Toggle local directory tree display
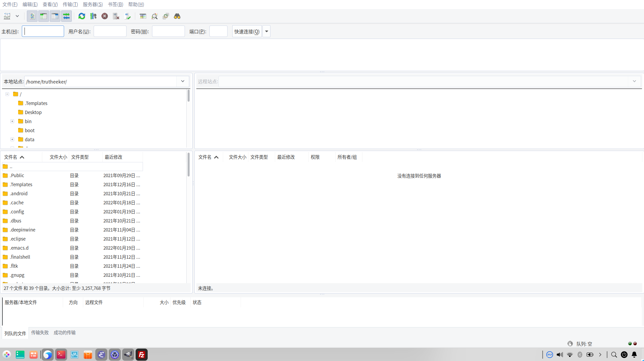Image resolution: width=644 pixels, height=361 pixels. pyautogui.click(x=44, y=16)
